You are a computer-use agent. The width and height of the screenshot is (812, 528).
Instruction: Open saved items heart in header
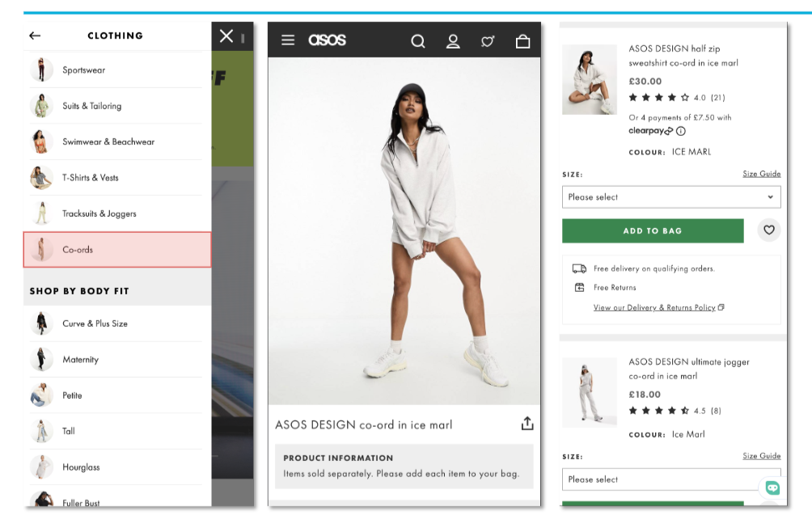point(488,41)
